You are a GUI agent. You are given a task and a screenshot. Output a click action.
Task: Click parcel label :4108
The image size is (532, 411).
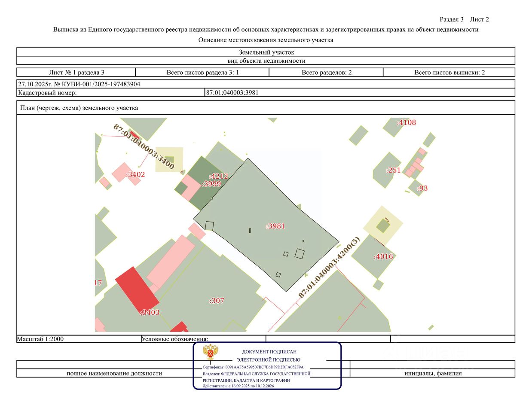pyautogui.click(x=407, y=122)
